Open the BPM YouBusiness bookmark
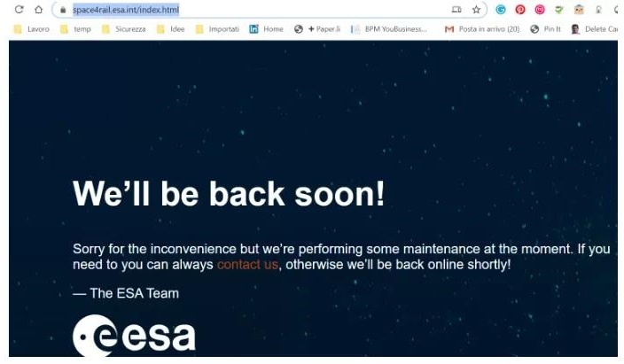Screen dimensions: 624x364 tap(389, 29)
